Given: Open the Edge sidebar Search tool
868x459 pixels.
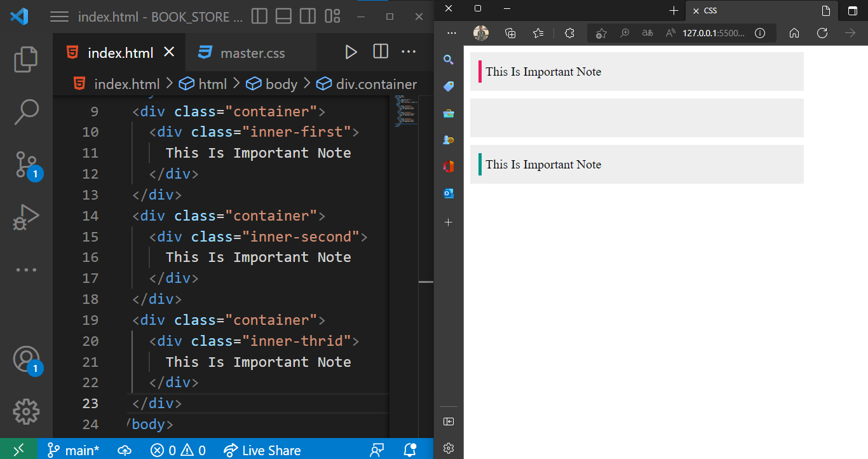Looking at the screenshot, I should [449, 59].
